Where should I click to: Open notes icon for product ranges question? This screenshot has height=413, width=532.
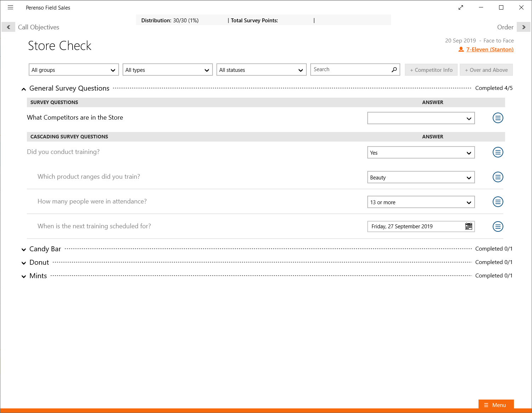pos(498,177)
